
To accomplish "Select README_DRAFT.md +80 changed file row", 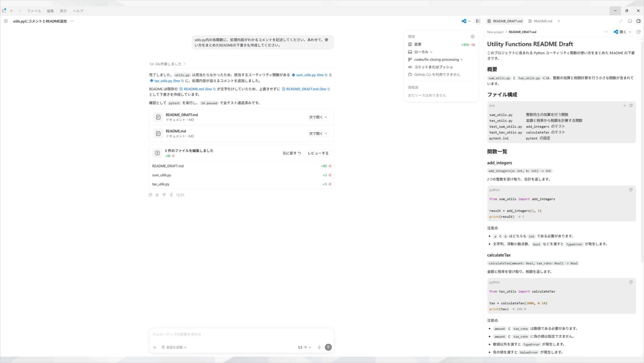I will [241, 166].
